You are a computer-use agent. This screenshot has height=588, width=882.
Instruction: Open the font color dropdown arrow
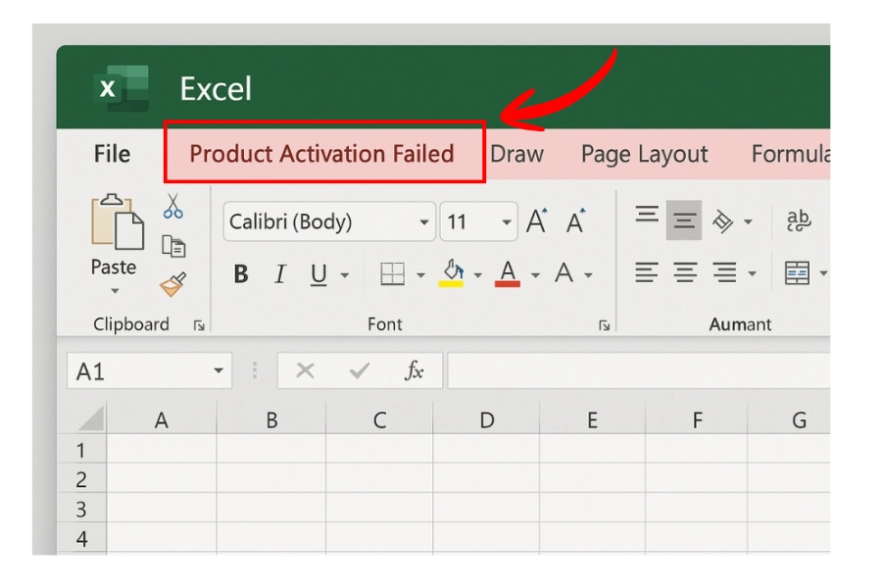535,275
